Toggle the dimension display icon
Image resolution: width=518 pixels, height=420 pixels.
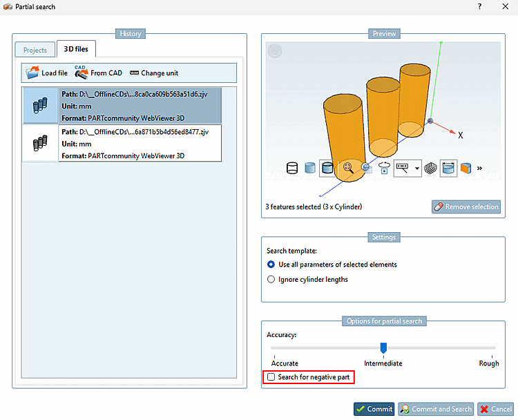[x=448, y=168]
